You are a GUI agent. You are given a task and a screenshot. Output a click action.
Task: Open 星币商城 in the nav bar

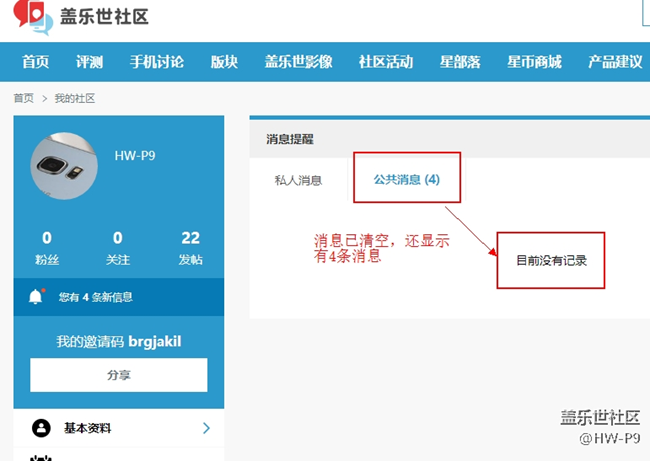coord(534,62)
